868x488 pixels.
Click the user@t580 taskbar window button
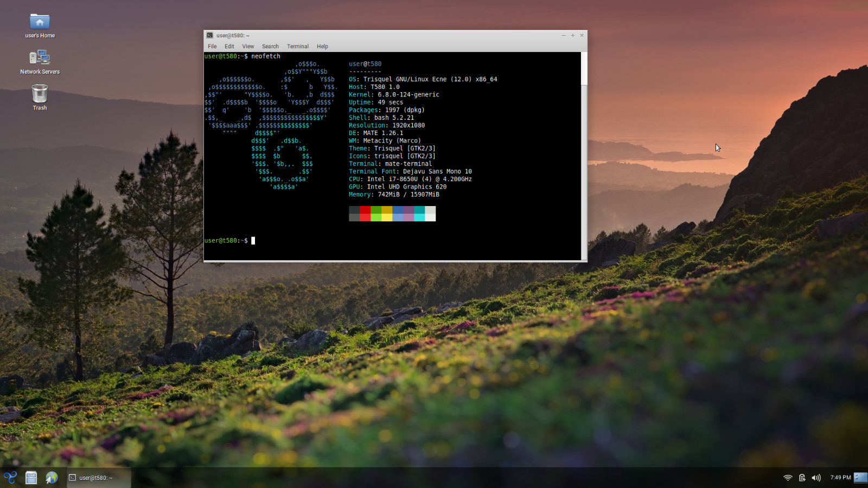coord(99,478)
